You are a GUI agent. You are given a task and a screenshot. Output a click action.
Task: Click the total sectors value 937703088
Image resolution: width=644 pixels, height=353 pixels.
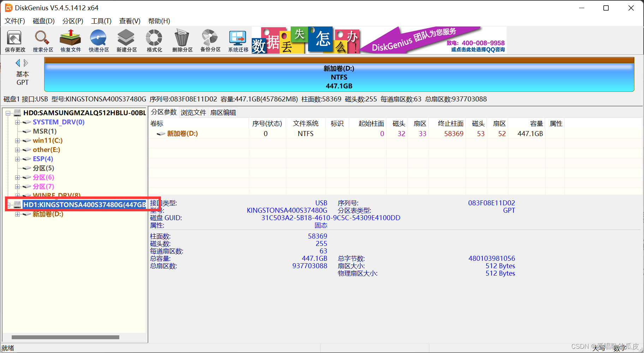click(x=310, y=266)
